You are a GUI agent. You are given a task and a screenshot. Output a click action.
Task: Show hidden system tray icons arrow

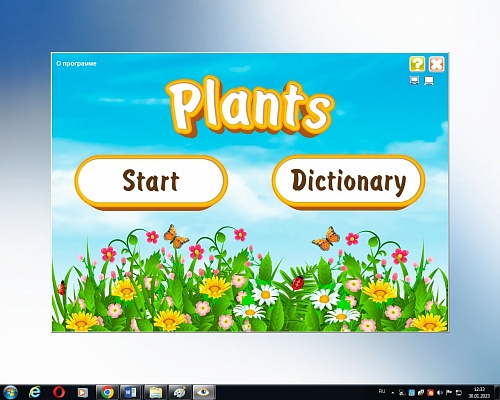point(393,393)
